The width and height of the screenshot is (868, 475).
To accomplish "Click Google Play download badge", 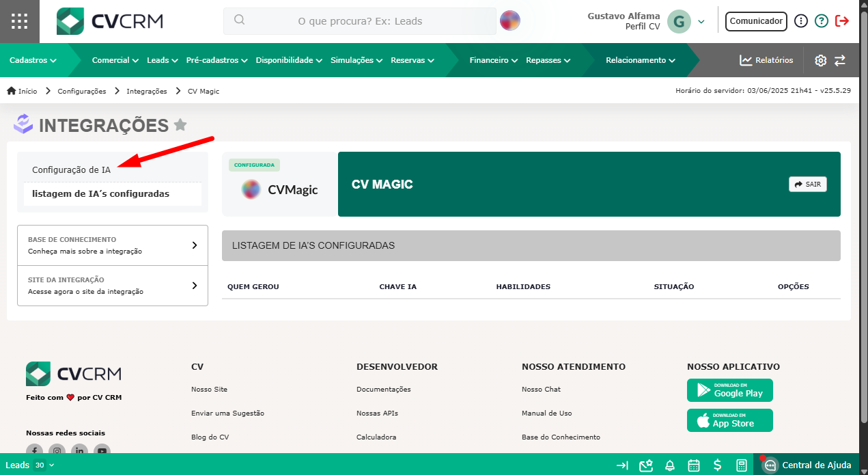I will [730, 390].
